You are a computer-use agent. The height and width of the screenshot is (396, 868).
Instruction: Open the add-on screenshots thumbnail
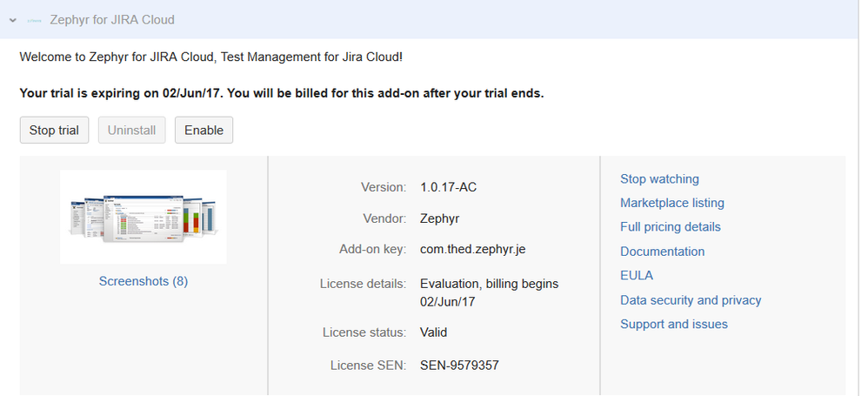pos(144,217)
